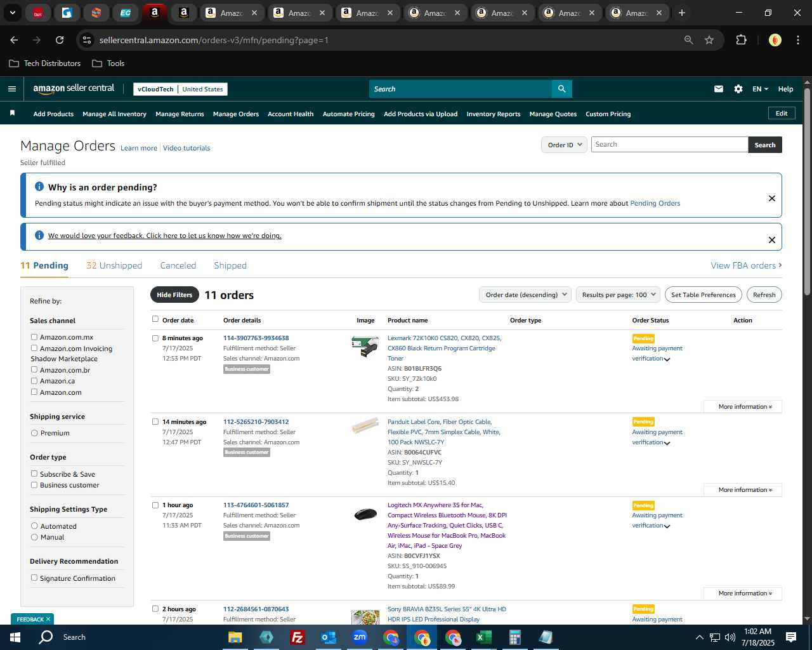
Task: Open the Order date (descending) sort dropdown
Action: coord(525,295)
